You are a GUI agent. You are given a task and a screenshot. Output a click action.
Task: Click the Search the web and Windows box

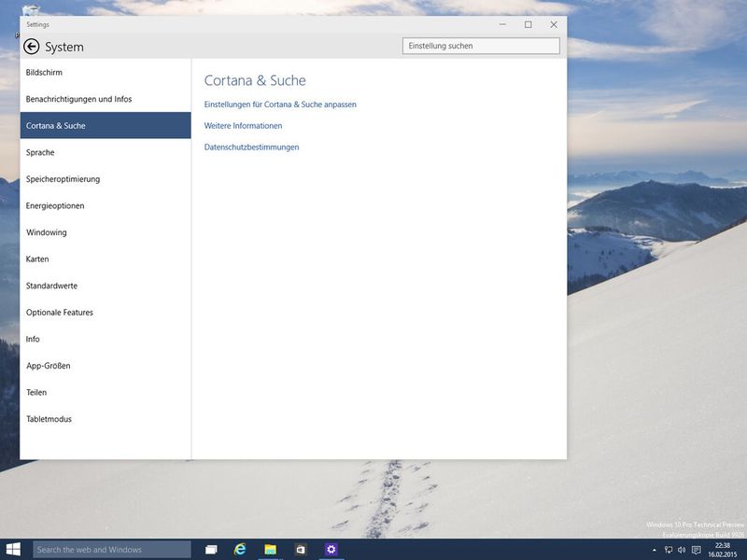pyautogui.click(x=111, y=550)
